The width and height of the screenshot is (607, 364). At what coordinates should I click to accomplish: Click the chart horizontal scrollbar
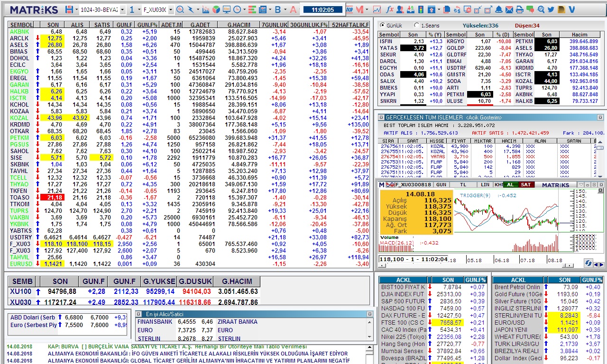point(476,265)
